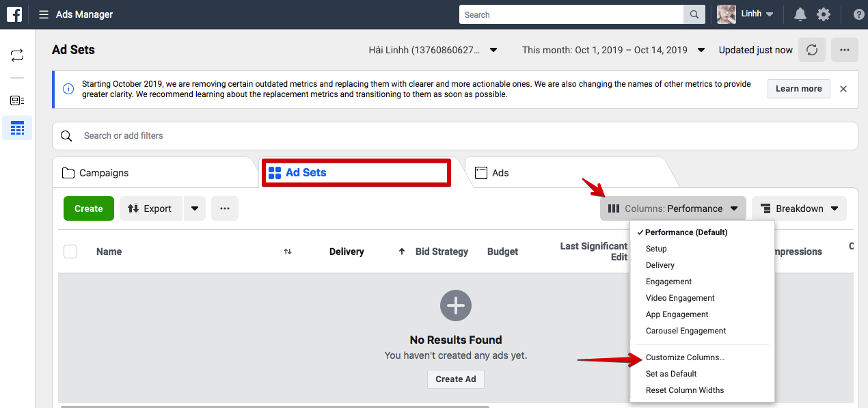This screenshot has width=868, height=408.
Task: Click the plus circle icon in empty state
Action: [456, 305]
